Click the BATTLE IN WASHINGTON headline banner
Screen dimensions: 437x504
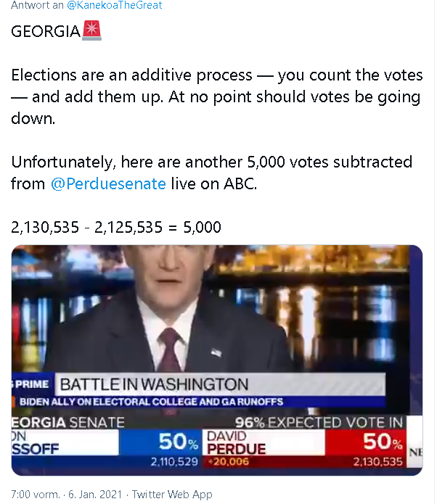point(154,384)
